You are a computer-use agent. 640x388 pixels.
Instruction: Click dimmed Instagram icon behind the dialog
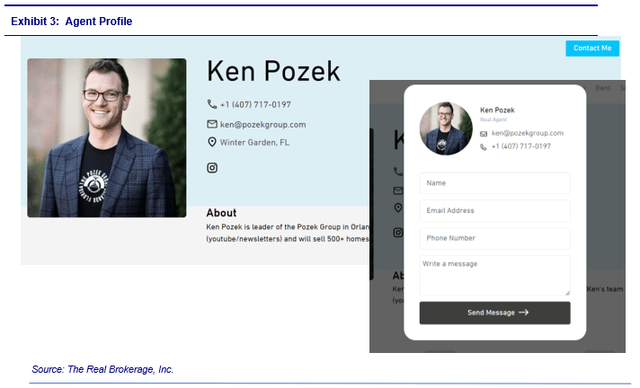[398, 233]
